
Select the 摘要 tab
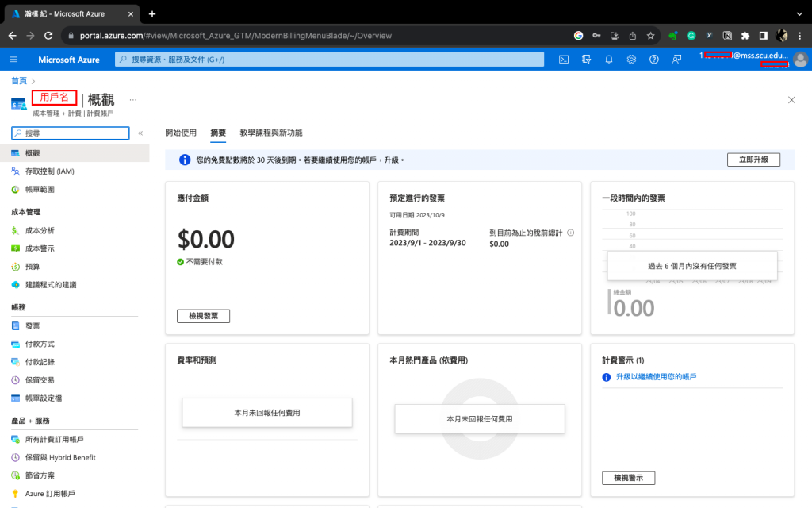218,133
